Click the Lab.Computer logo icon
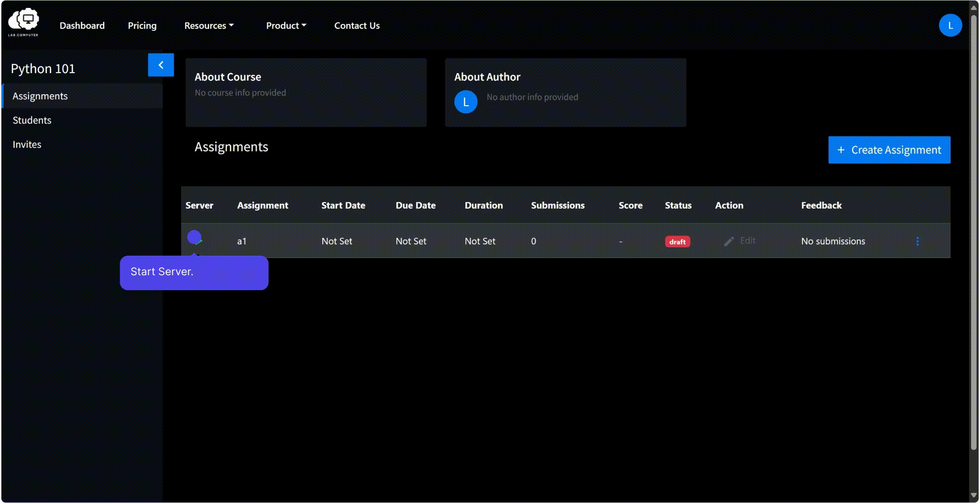Image resolution: width=980 pixels, height=503 pixels. point(23,22)
